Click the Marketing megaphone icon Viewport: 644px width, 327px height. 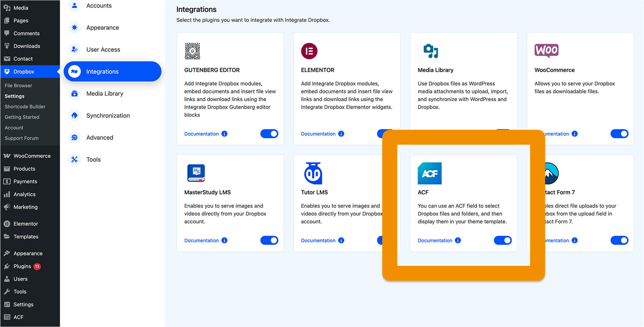pyautogui.click(x=7, y=207)
